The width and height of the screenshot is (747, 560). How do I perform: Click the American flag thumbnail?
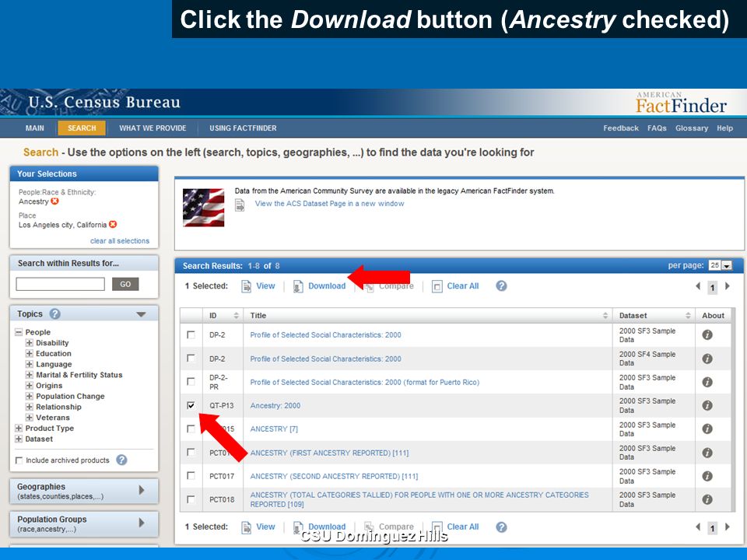tap(203, 208)
